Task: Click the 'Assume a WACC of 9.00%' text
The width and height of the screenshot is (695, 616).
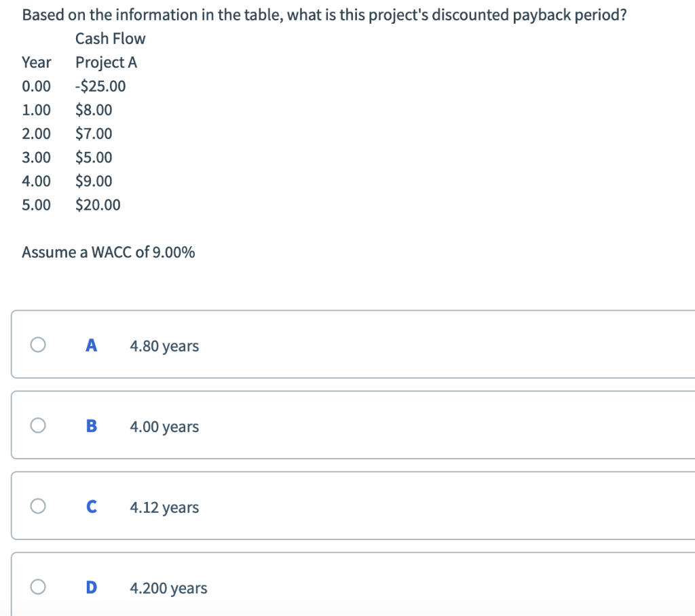Action: click(108, 252)
